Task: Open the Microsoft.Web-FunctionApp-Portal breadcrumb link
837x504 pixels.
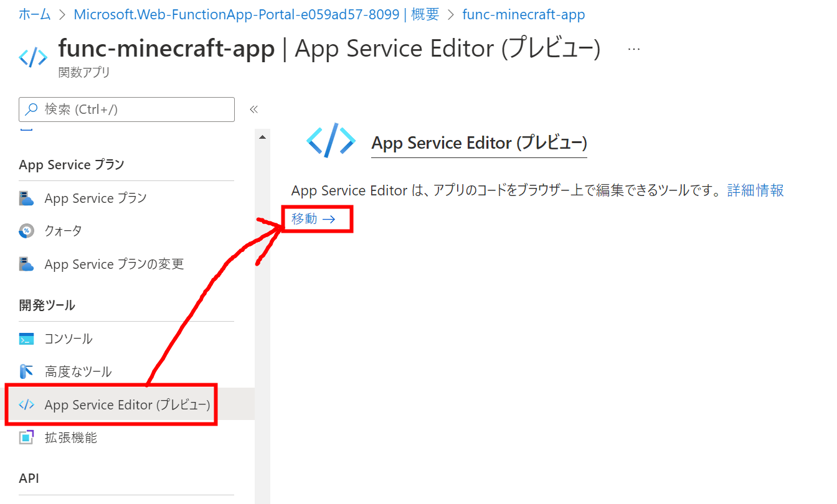Action: [257, 14]
